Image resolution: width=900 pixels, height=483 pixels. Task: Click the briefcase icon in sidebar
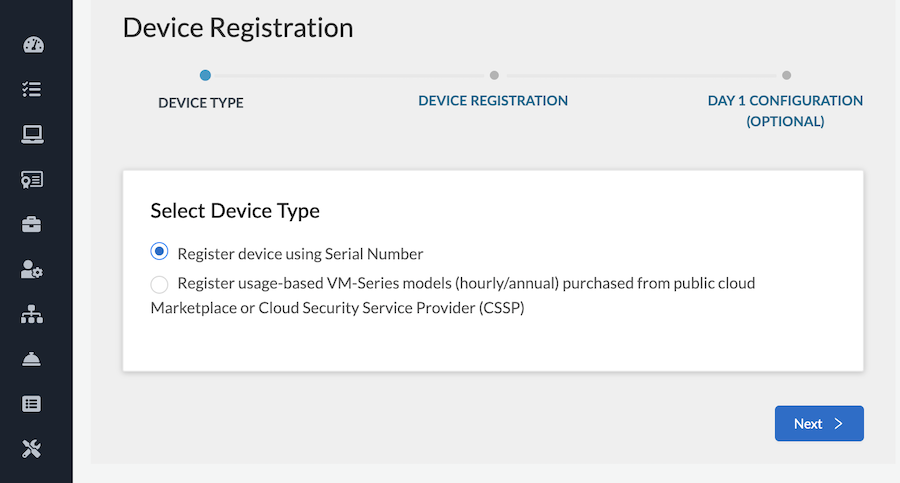click(32, 225)
